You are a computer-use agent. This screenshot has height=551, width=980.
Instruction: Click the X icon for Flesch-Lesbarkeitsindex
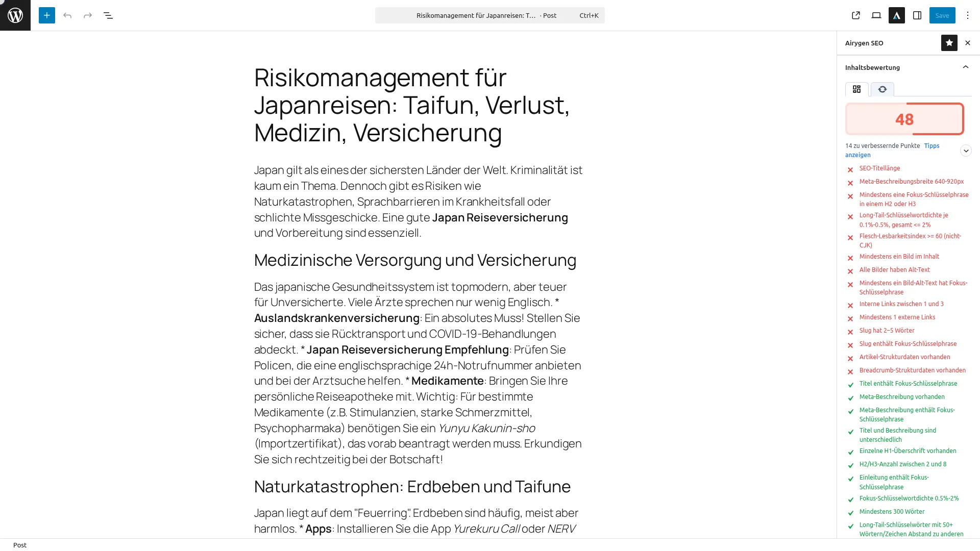[850, 238]
